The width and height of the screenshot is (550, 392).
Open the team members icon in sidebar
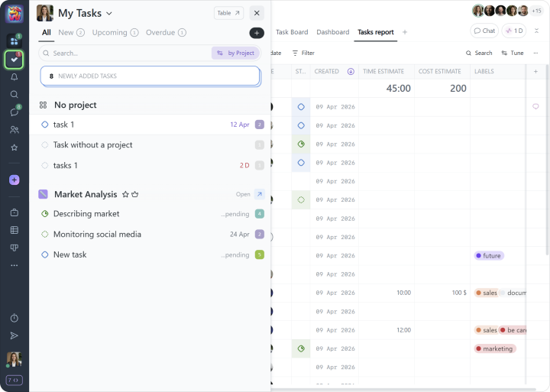pyautogui.click(x=14, y=130)
